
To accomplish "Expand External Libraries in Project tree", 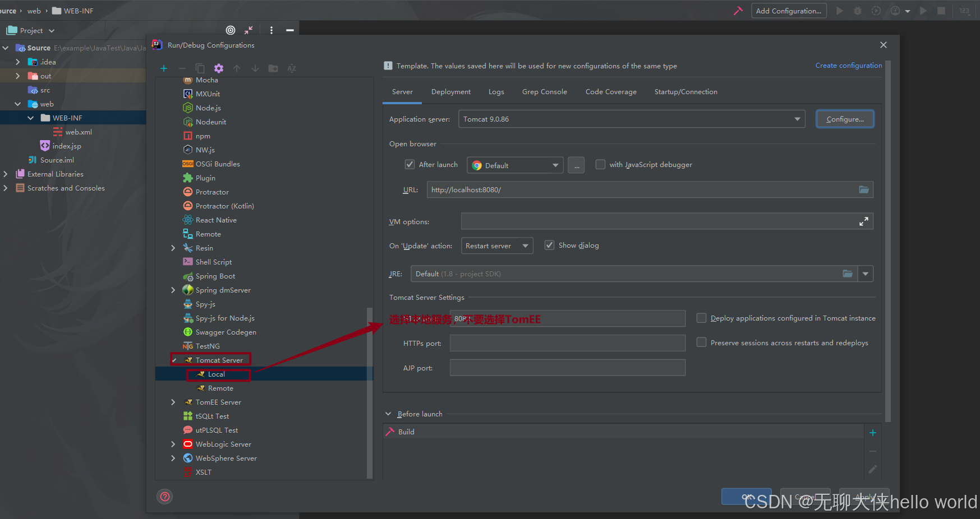I will click(6, 174).
